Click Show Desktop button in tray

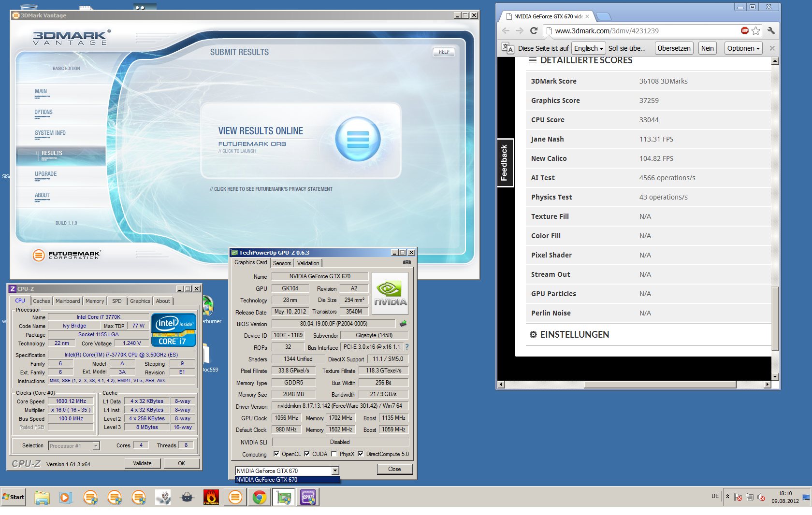pyautogui.click(x=806, y=497)
